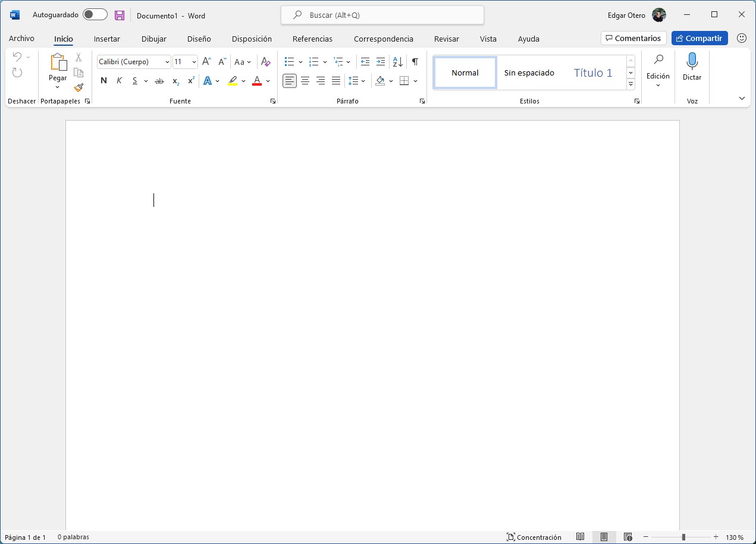
Task: Switch to the Insertar ribbon tab
Action: click(107, 39)
